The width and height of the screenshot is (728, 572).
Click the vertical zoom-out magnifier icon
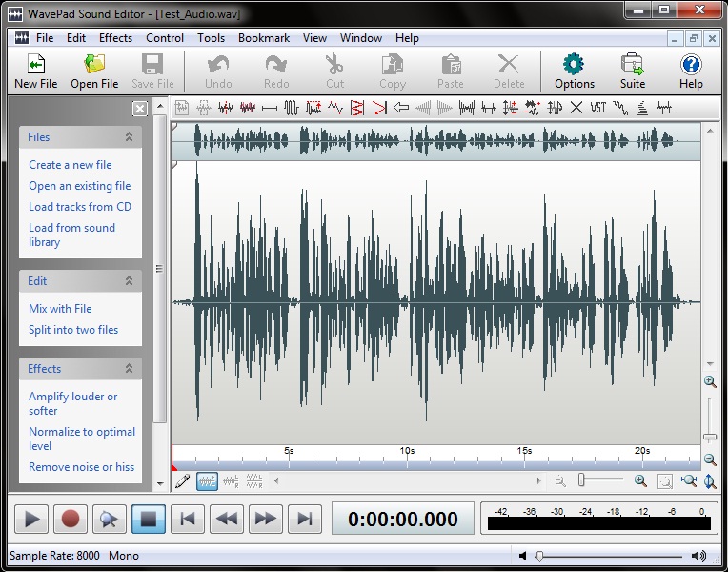click(x=710, y=460)
